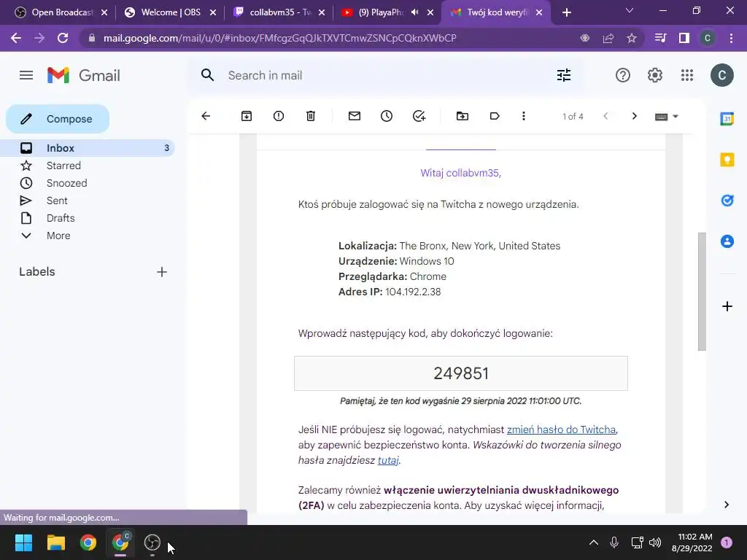Image resolution: width=747 pixels, height=560 pixels.
Task: Mark email as unread
Action: [355, 116]
